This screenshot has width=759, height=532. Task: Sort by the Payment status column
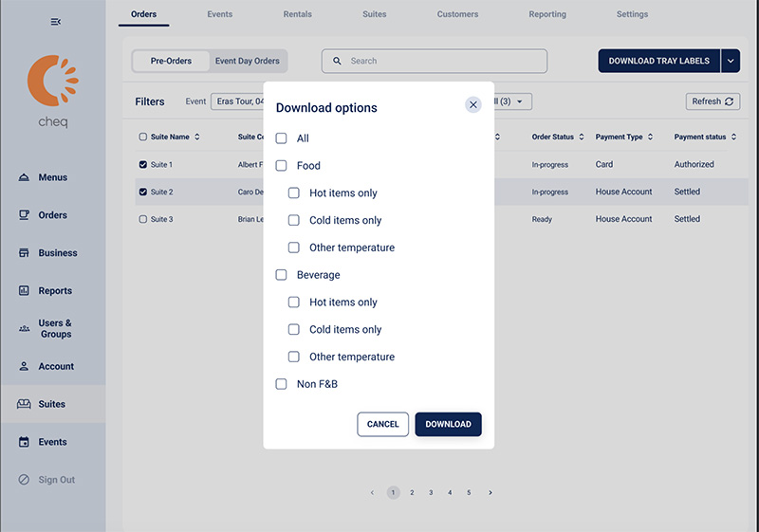[733, 138]
